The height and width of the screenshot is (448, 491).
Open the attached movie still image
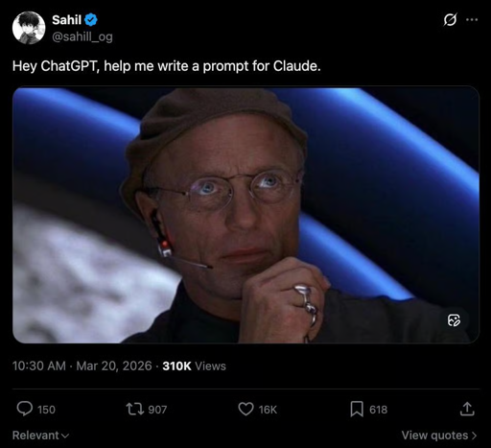tap(245, 215)
